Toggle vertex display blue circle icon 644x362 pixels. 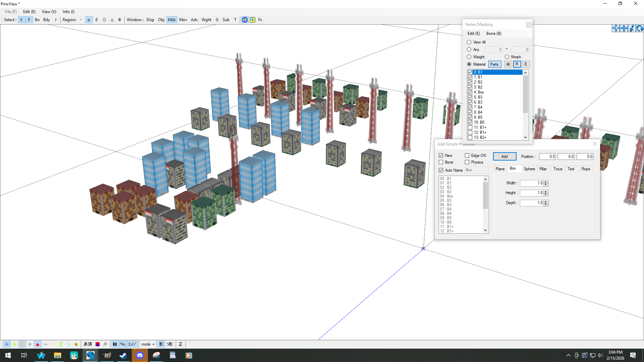(7, 344)
